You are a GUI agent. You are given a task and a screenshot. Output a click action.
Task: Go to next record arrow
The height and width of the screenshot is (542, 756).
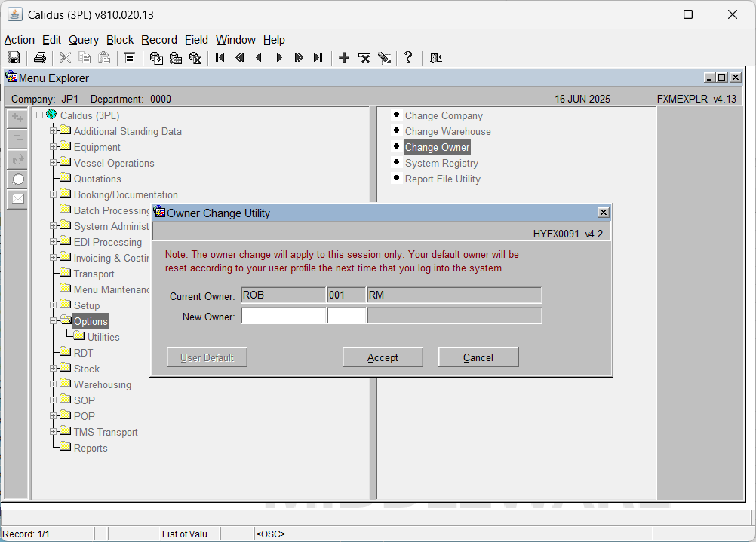pyautogui.click(x=279, y=58)
